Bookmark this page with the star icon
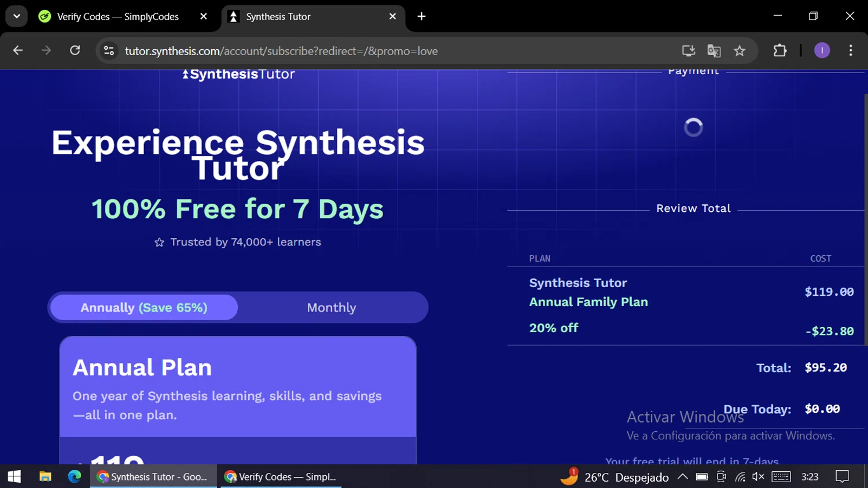 740,51
